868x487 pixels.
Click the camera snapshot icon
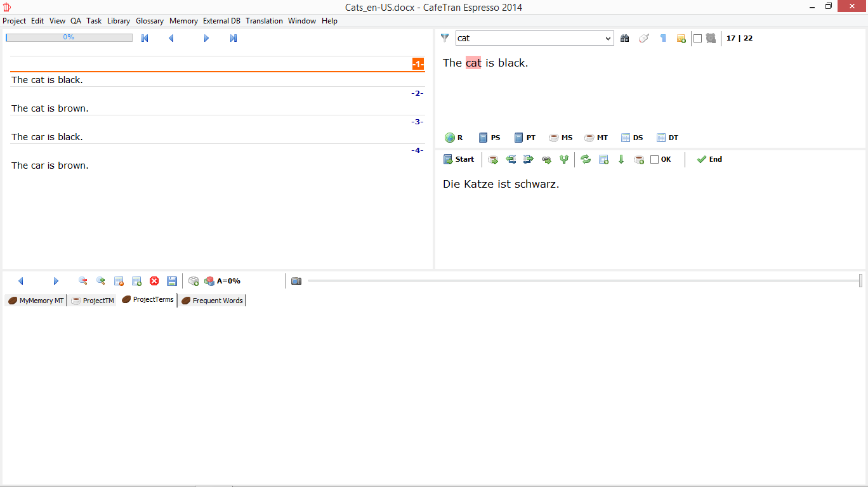tap(296, 281)
